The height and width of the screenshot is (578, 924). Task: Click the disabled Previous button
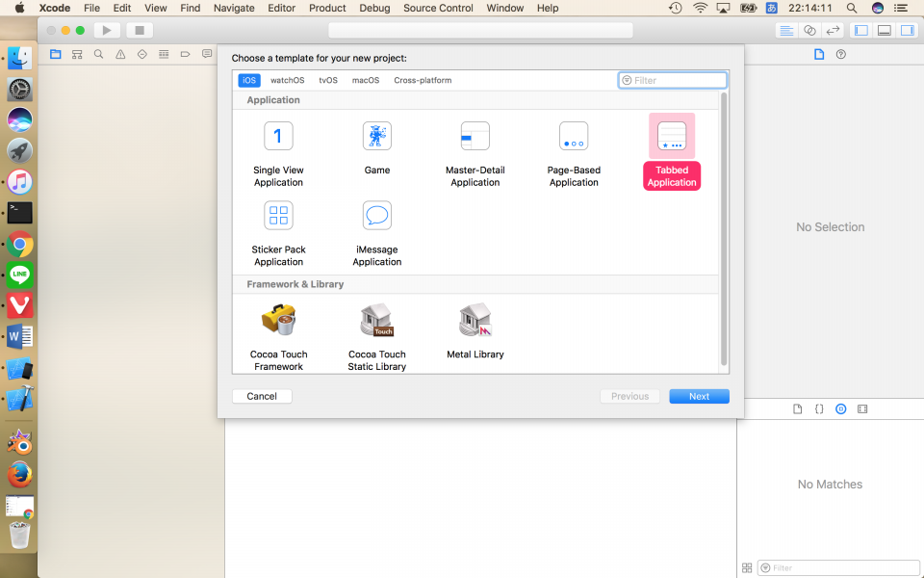pos(629,396)
